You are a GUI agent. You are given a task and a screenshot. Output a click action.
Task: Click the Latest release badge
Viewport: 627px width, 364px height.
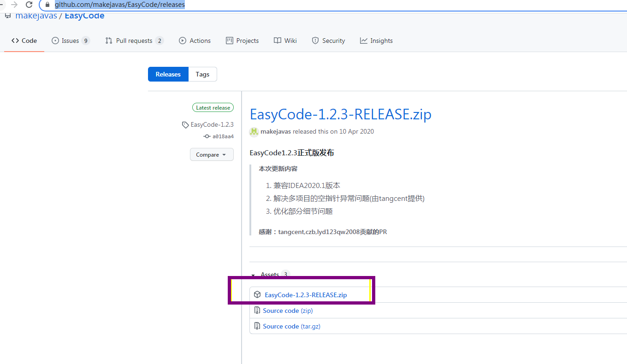(x=213, y=107)
